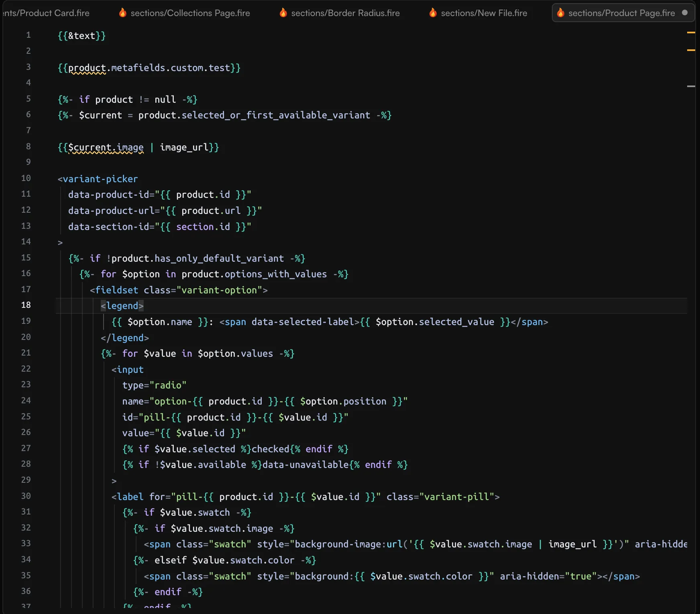
Task: Place cursor on {{&text}} expression
Action: 82,36
